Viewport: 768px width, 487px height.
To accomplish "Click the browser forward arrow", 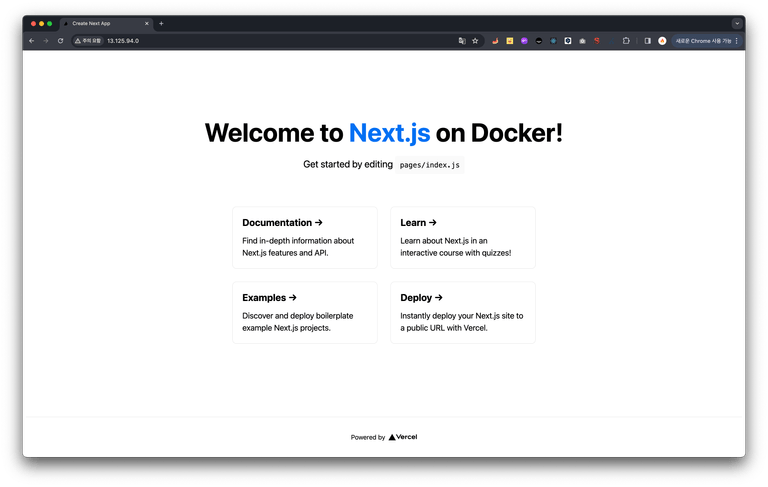I will click(45, 41).
